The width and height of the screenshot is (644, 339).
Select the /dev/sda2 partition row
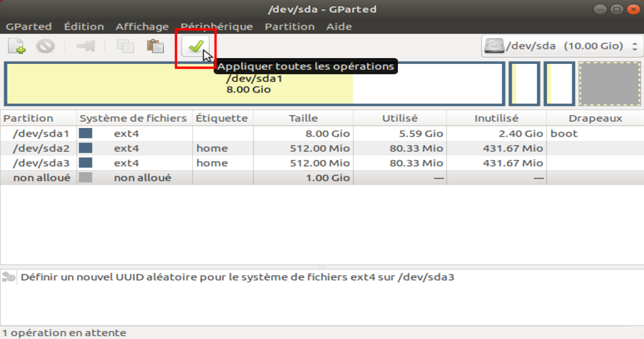pyautogui.click(x=41, y=148)
